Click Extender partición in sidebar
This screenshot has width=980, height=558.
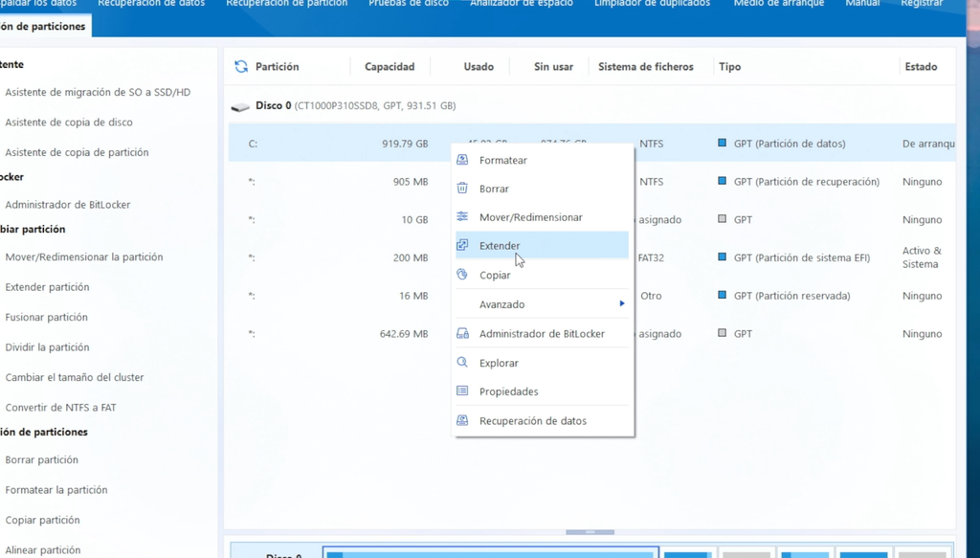47,287
